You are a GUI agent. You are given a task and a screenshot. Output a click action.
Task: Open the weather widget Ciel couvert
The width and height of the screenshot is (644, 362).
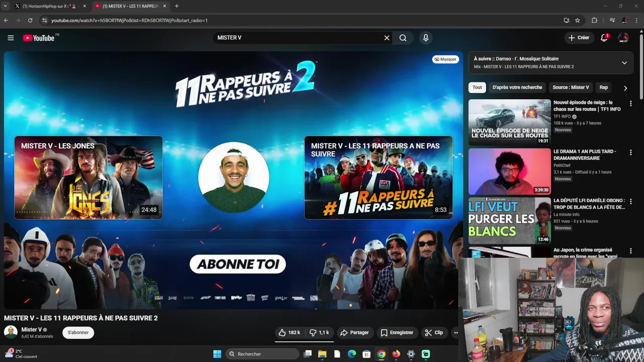pyautogui.click(x=21, y=354)
